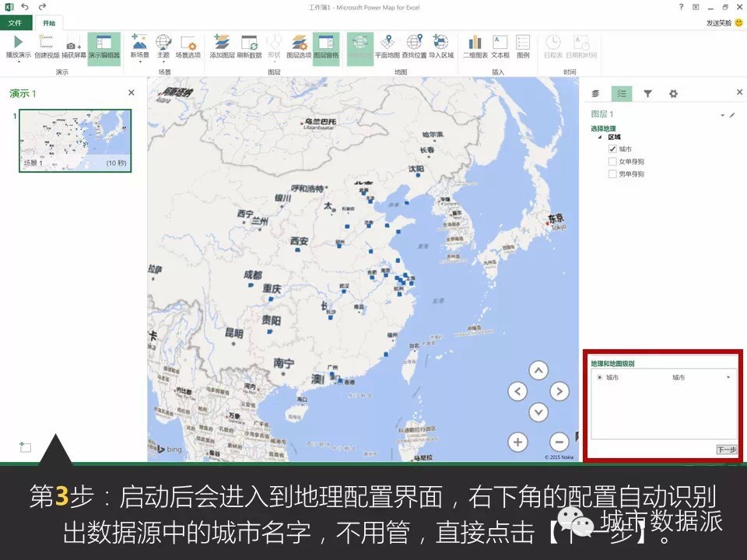747x560 pixels.
Task: Click the Excel app icon in title bar
Action: [9, 7]
